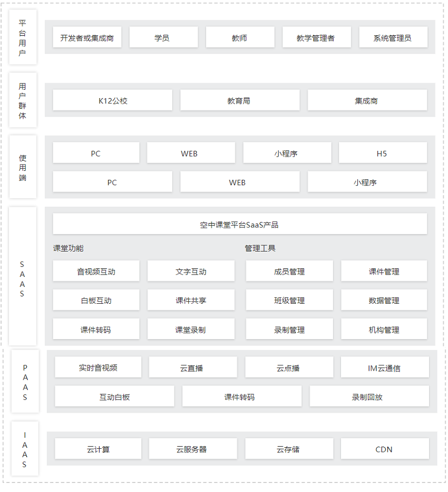Select 课件转码 in the SAAS section
The height and width of the screenshot is (492, 448).
(x=96, y=329)
